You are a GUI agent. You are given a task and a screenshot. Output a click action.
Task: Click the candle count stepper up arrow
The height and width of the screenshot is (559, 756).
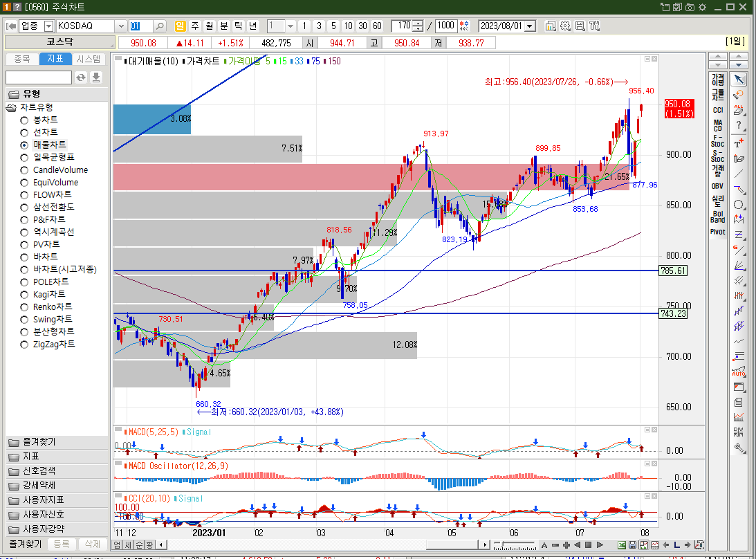point(418,23)
